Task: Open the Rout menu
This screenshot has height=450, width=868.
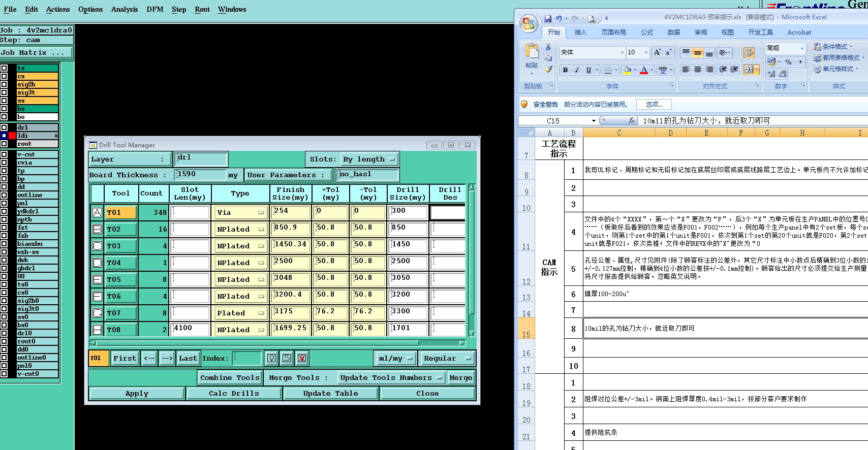Action: pos(202,9)
